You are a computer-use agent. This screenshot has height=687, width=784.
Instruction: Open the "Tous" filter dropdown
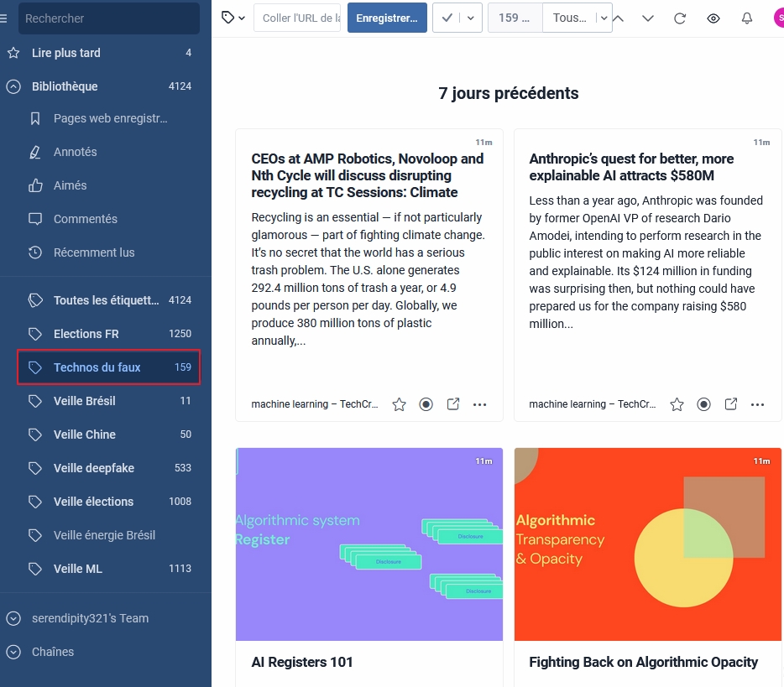pos(578,18)
